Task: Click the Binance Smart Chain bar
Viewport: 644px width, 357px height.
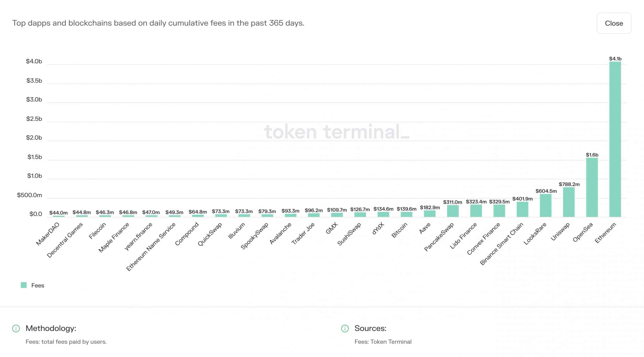Action: pos(522,209)
